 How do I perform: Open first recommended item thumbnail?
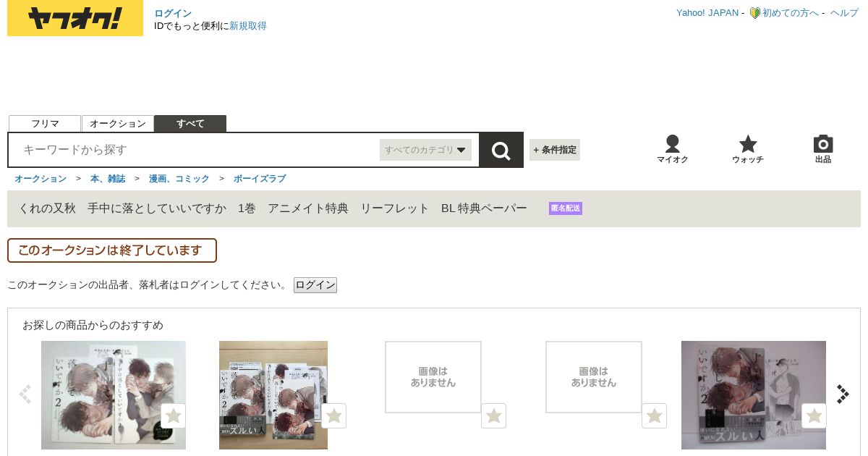[x=114, y=395]
